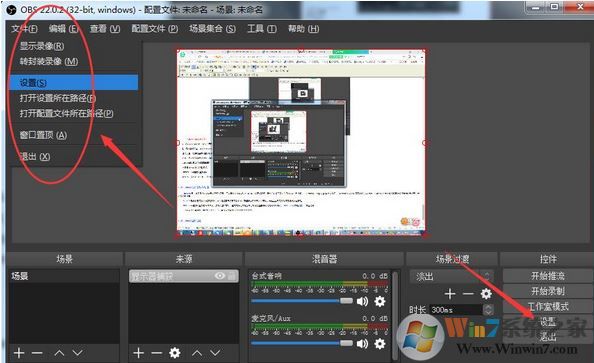Viewport: 594px width, 363px height.
Task: Click the 时长 300ms input field
Action: point(456,310)
